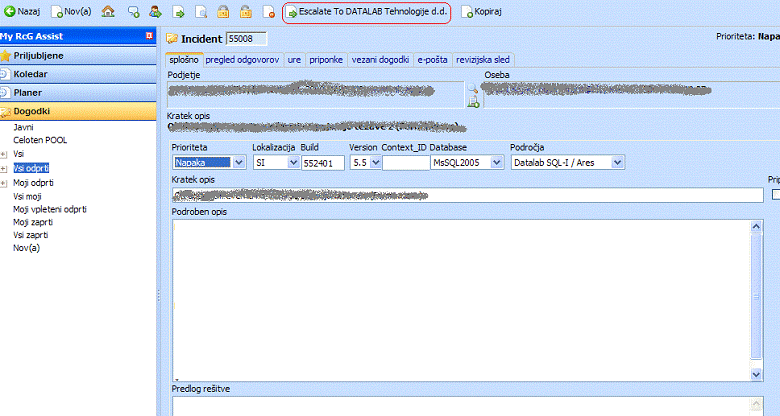Viewport: 780px width, 416px height.
Task: Click the document preview icon
Action: [201, 12]
